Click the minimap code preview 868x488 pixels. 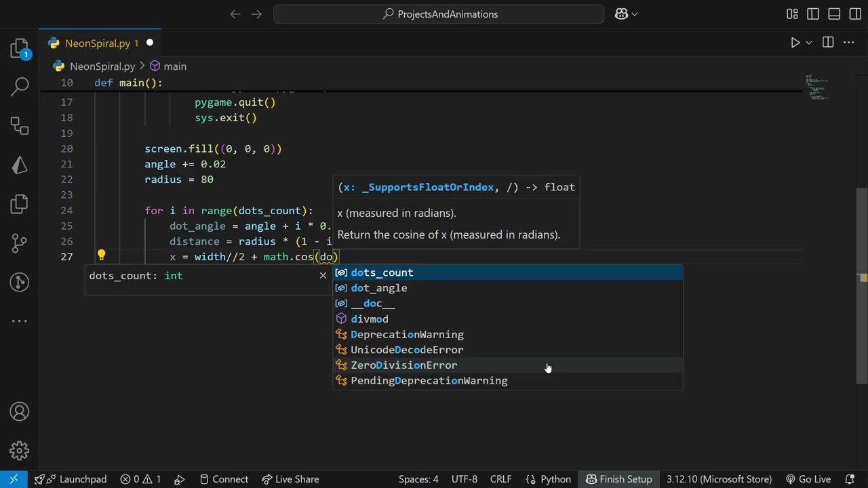(817, 88)
